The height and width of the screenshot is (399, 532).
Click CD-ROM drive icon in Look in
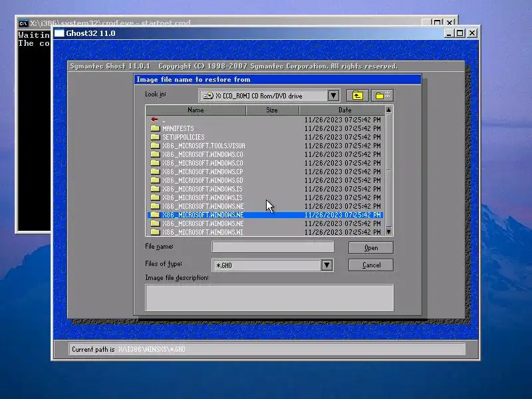pos(208,96)
